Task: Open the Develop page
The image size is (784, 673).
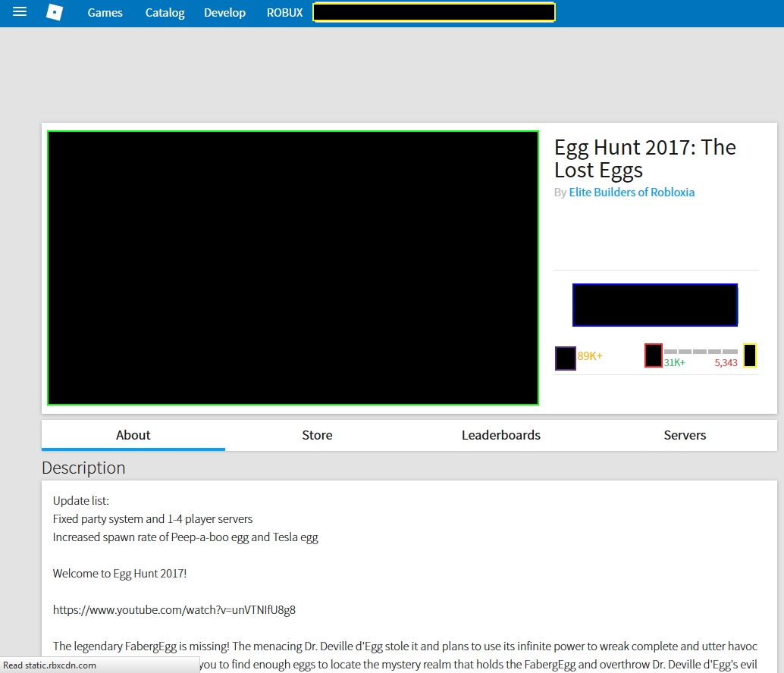Action: (x=224, y=12)
